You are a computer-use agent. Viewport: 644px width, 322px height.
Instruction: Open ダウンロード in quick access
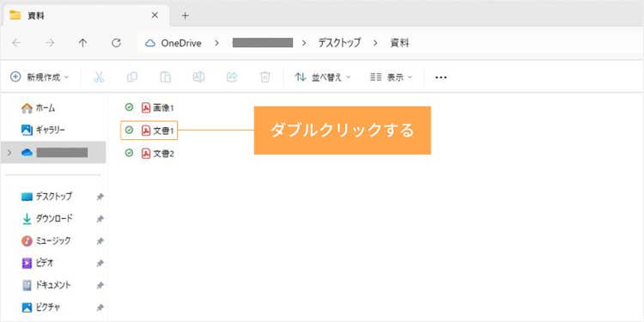point(47,218)
